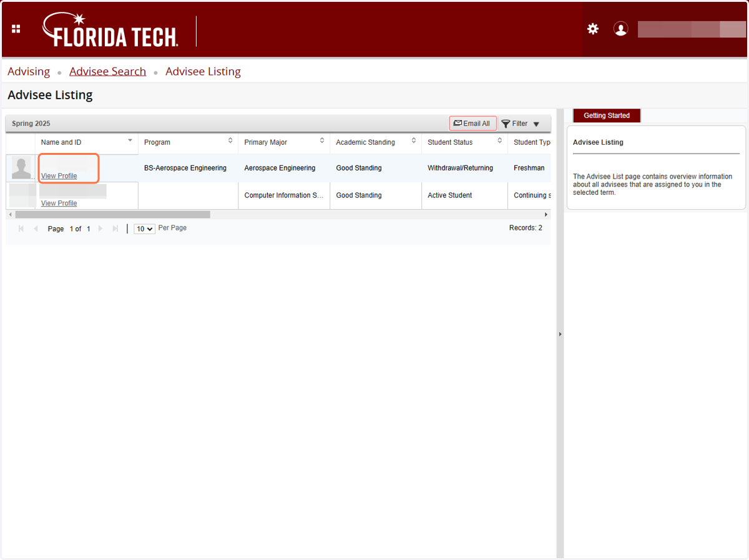Viewport: 749px width, 560px height.
Task: Go to first page arrow
Action: tap(22, 228)
